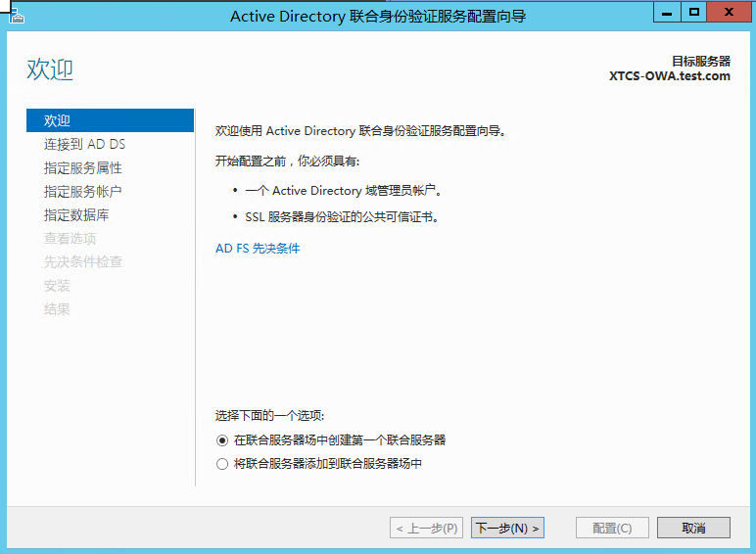Viewport: 756px width, 554px height.
Task: Minimize the AD FS configuration wizard window
Action: [667, 13]
